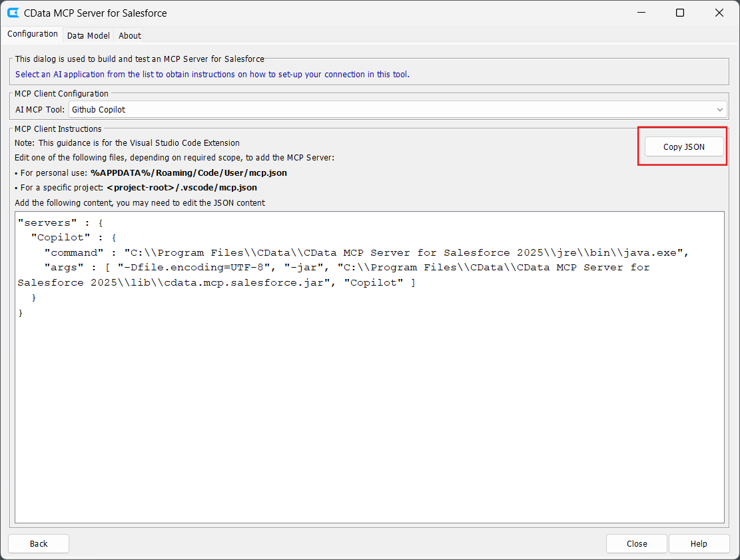Click inside the empty JSON text area
Screen dimensions: 740x560
point(370,420)
